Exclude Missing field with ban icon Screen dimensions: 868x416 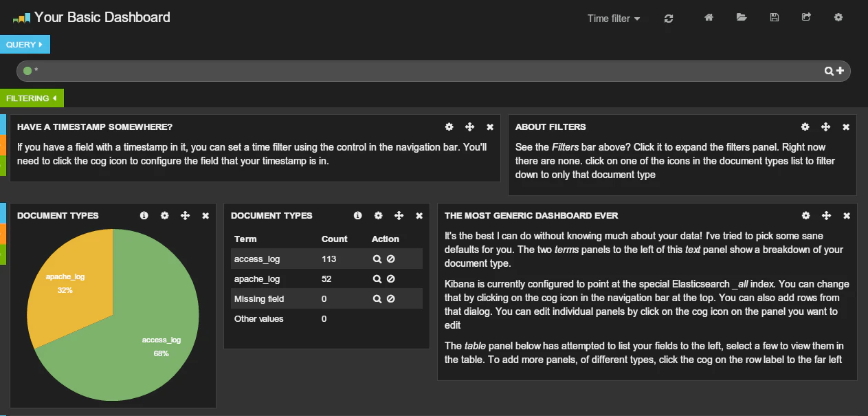(390, 299)
